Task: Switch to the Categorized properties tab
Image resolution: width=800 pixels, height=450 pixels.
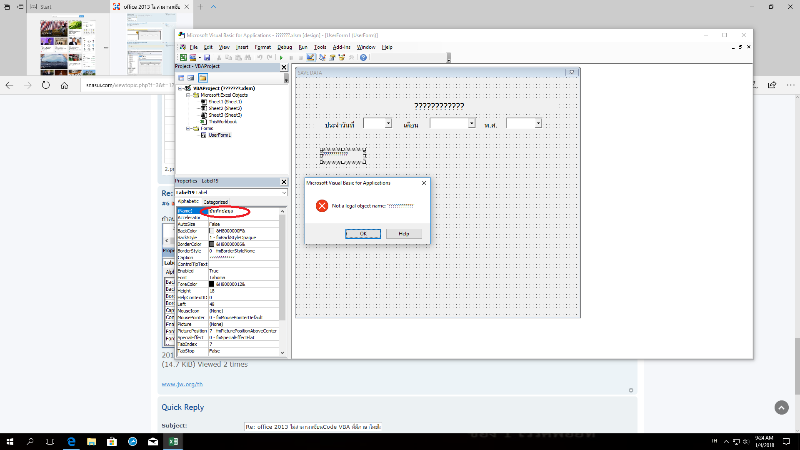Action: point(217,201)
